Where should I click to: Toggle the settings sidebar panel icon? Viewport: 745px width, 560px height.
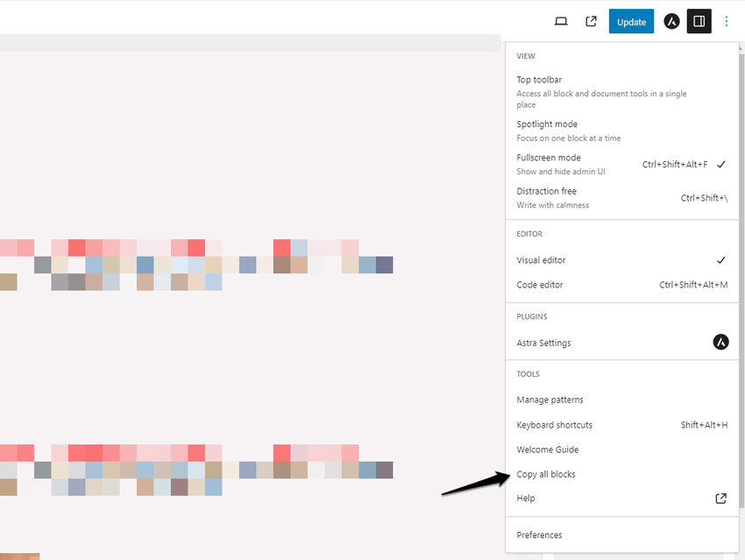[x=699, y=22]
